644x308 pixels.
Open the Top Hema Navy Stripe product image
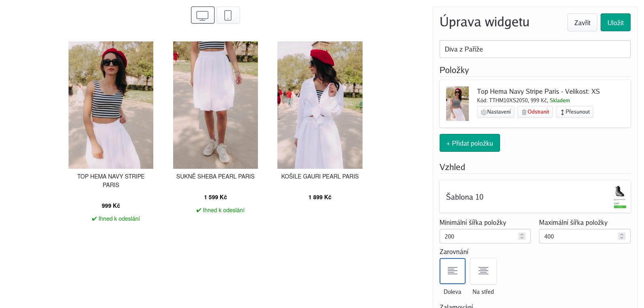pyautogui.click(x=111, y=105)
